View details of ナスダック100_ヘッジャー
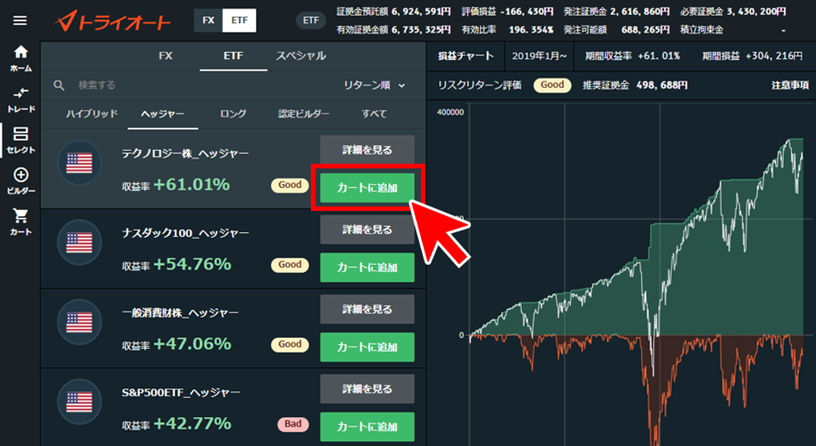 pos(367,230)
